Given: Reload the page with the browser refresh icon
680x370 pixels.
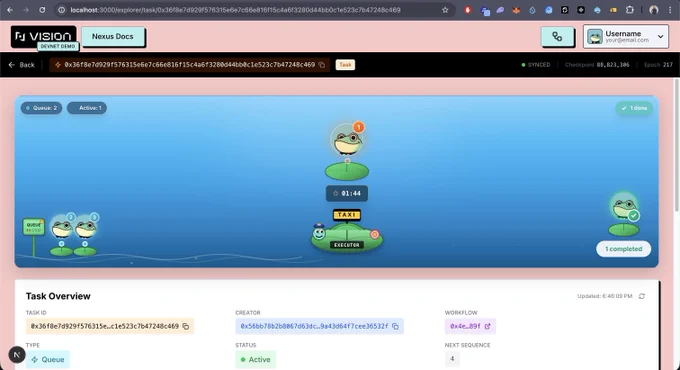Looking at the screenshot, I should 42,10.
